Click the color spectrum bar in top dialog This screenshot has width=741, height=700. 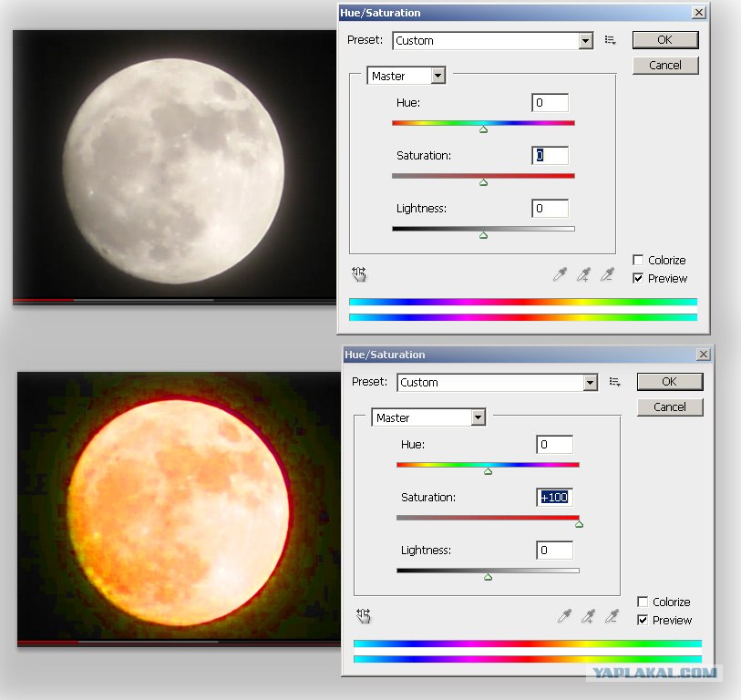[x=523, y=310]
